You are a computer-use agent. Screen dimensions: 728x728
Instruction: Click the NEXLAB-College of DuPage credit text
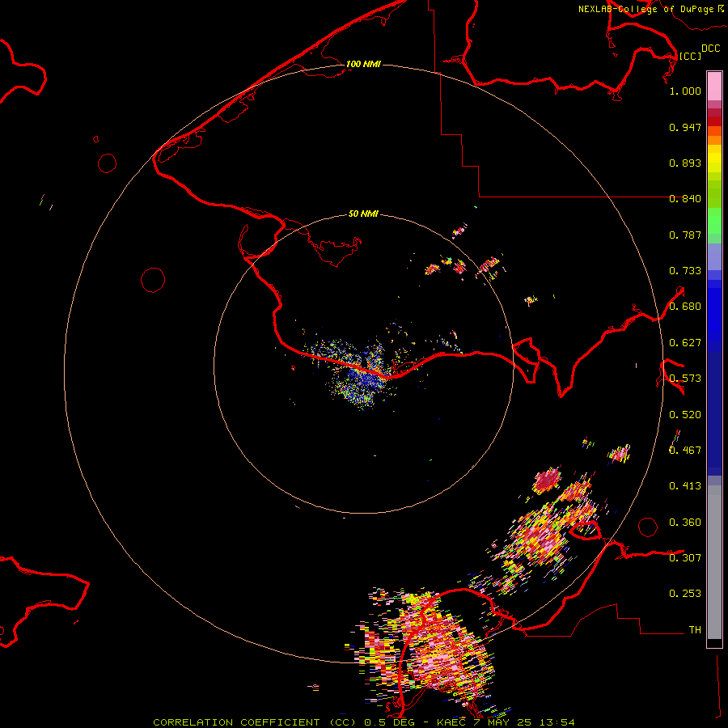click(645, 9)
